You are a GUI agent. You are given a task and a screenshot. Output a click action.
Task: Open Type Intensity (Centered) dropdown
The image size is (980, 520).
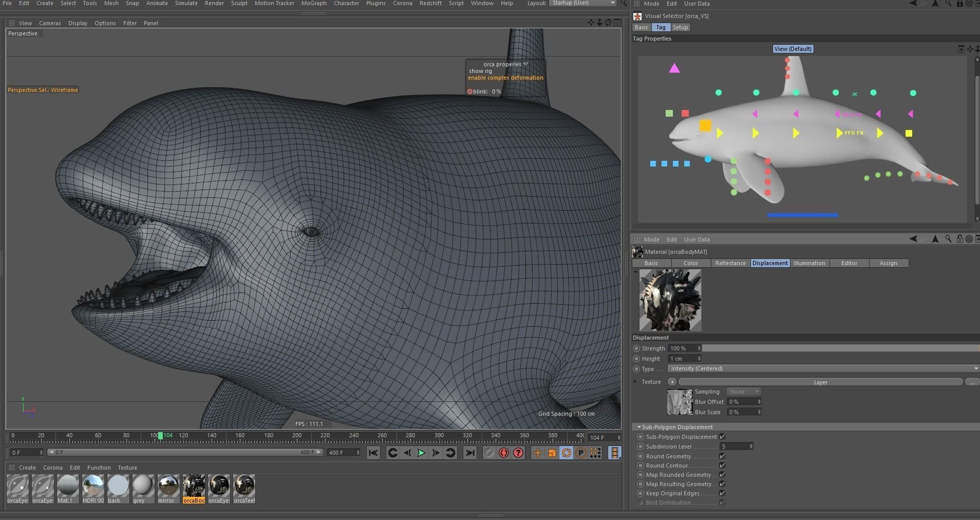[823, 368]
